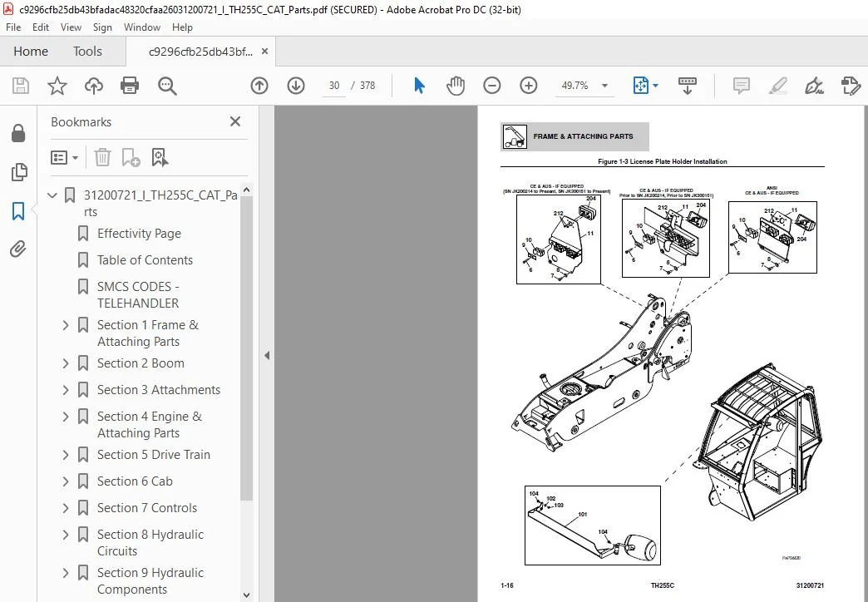Open the Sign menu

102,27
